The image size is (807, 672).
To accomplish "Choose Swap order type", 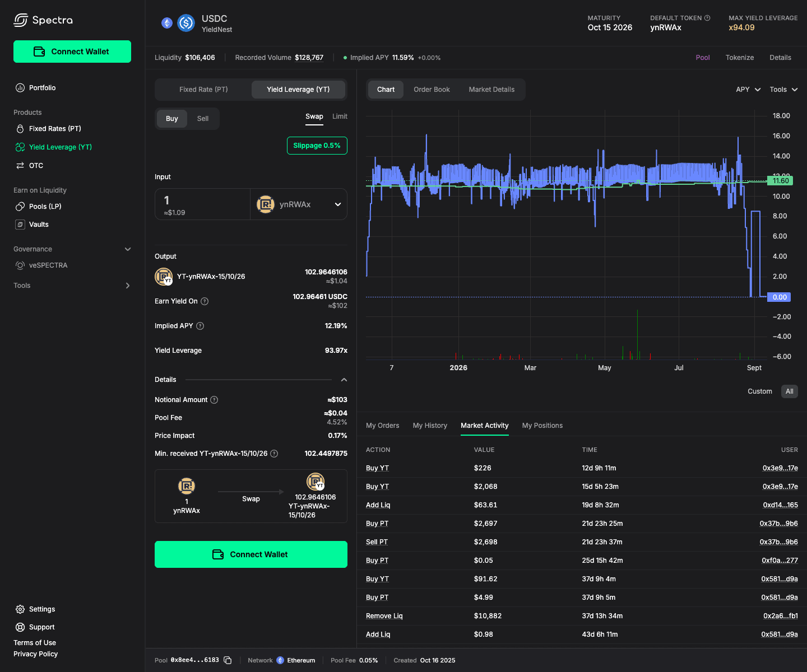I will click(x=314, y=116).
